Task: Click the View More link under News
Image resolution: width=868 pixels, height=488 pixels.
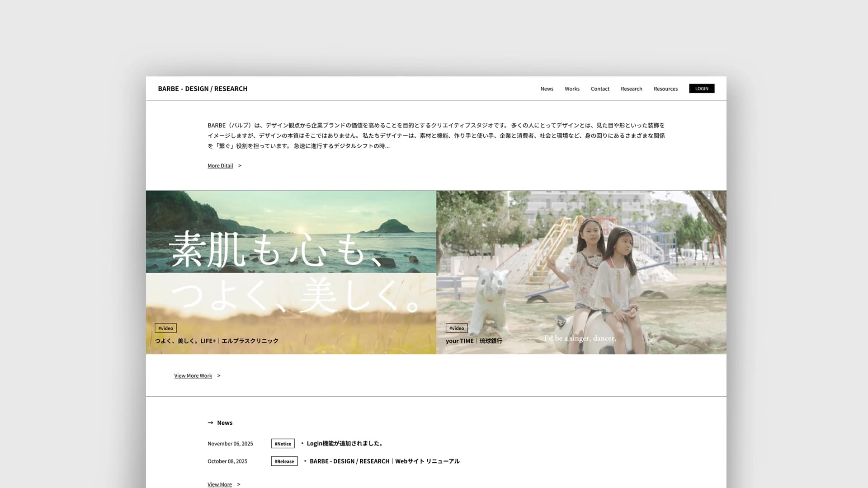Action: tap(219, 484)
